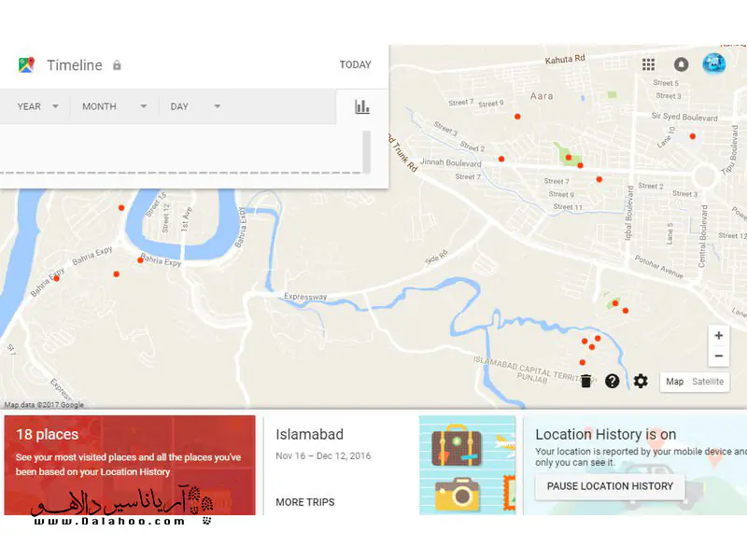Click the suitcase and camera trip thumbnail
Viewport: 747px width, 560px height.
[x=468, y=465]
